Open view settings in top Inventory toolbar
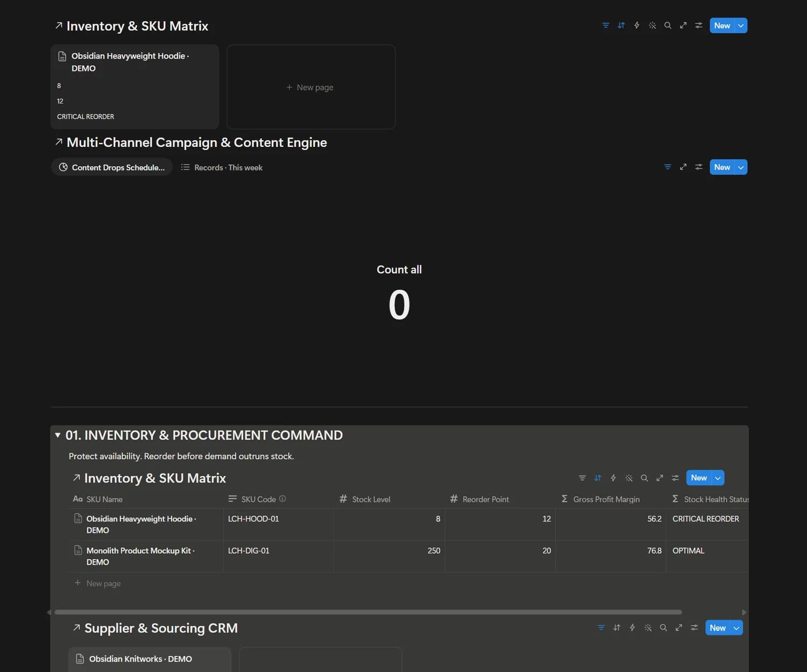This screenshot has width=807, height=672. [698, 25]
